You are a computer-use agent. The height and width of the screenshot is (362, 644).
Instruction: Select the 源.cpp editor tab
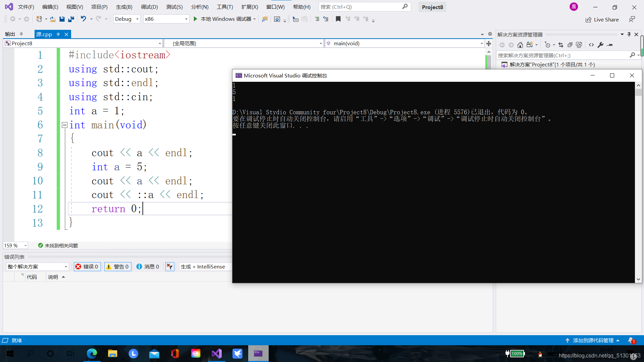pos(44,34)
